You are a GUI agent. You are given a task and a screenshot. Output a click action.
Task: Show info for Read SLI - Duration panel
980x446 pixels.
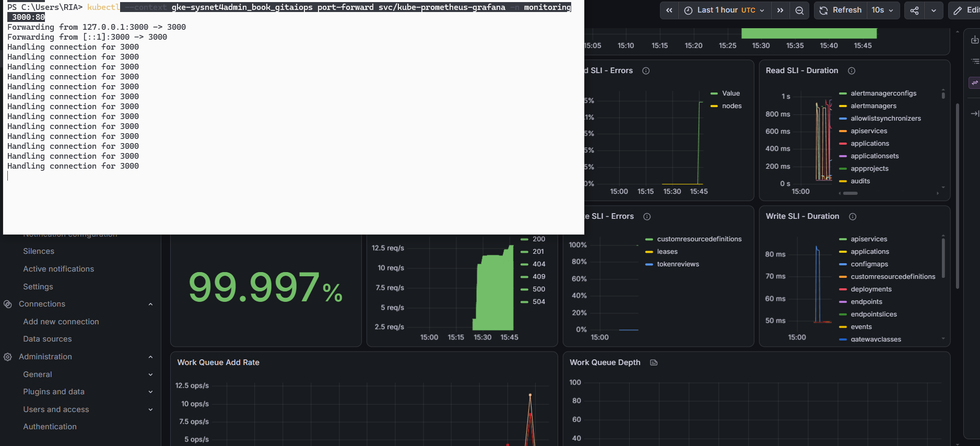pyautogui.click(x=852, y=71)
